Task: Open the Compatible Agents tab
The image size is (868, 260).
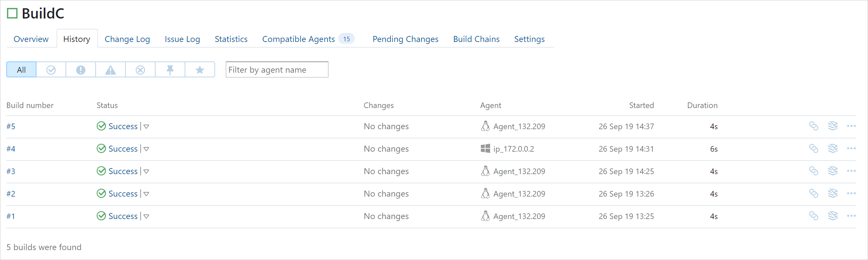Action: 298,39
